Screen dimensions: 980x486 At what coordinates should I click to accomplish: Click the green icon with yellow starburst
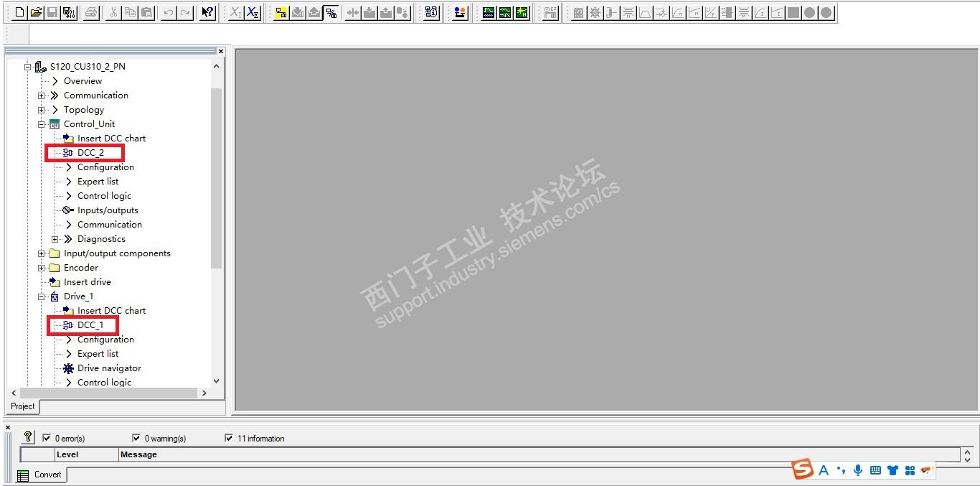pyautogui.click(x=522, y=12)
